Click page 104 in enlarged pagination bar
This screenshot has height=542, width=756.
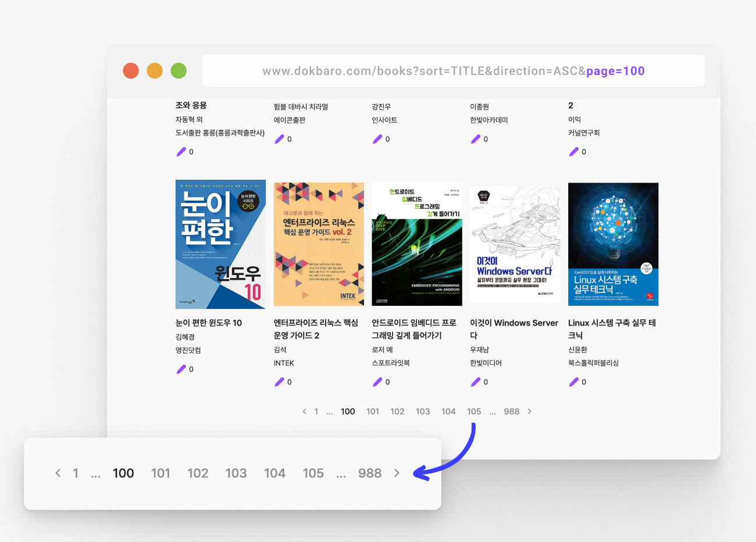click(x=274, y=473)
